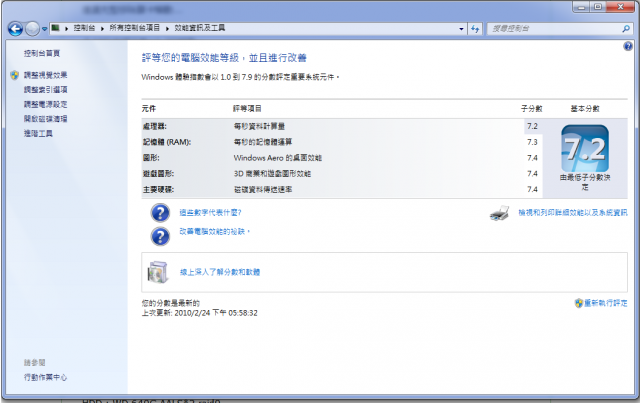Image resolution: width=640 pixels, height=403 pixels.
Task: Click the 子分數 column header
Action: click(x=531, y=108)
